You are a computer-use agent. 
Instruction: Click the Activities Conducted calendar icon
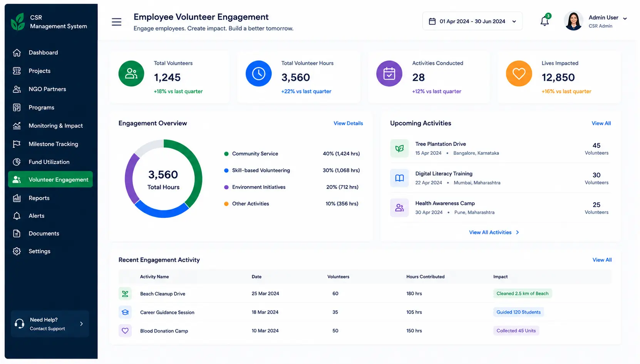389,73
